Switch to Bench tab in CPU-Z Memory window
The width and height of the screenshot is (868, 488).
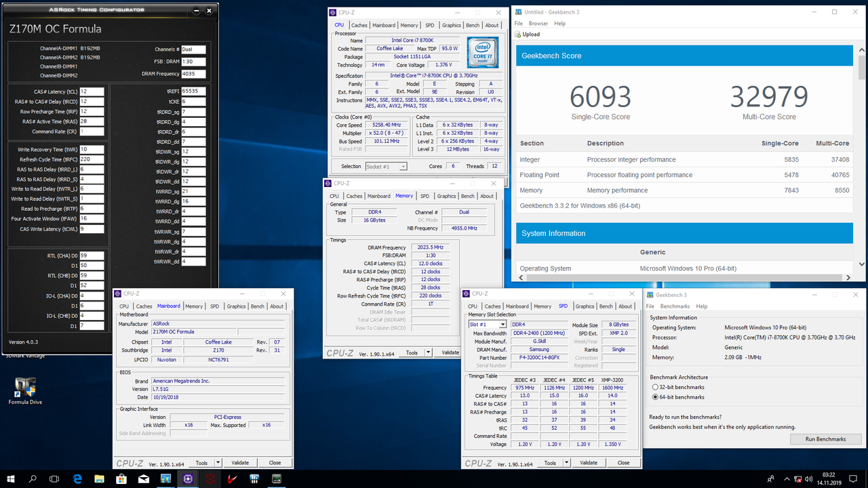(468, 196)
